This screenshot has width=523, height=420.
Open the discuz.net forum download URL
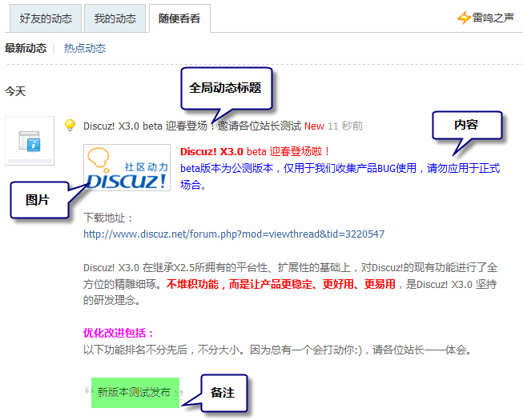234,234
